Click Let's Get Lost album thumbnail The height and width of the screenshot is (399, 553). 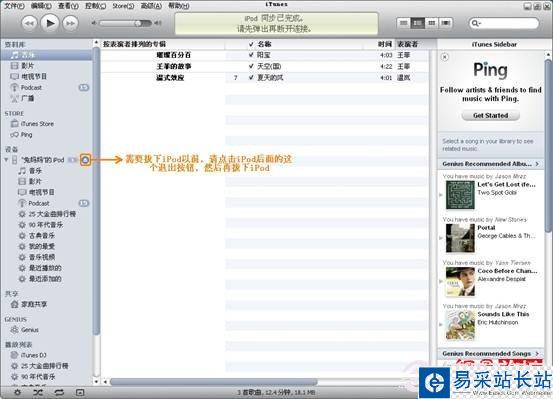[460, 195]
